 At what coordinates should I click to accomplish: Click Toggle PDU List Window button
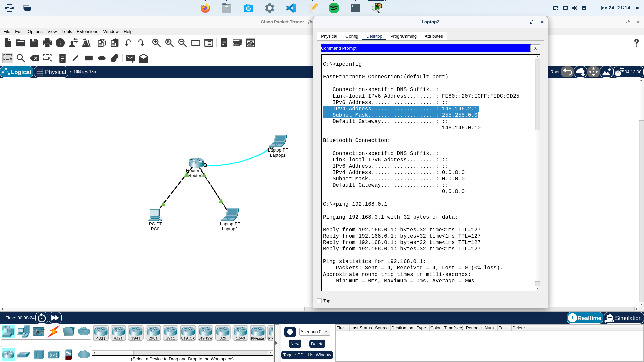(307, 355)
